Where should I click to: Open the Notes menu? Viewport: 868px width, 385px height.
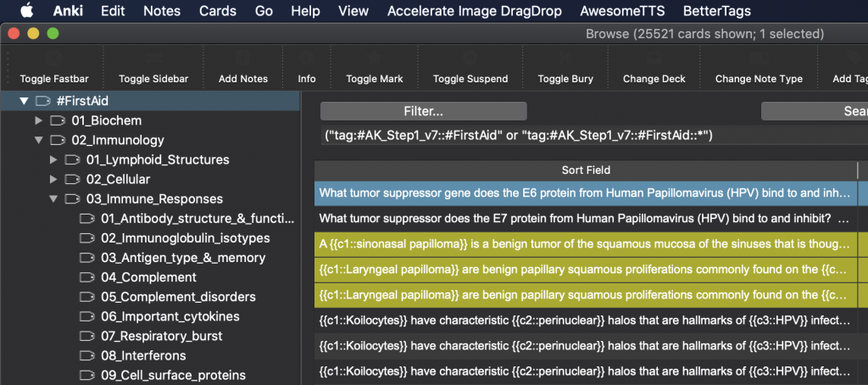[x=161, y=11]
